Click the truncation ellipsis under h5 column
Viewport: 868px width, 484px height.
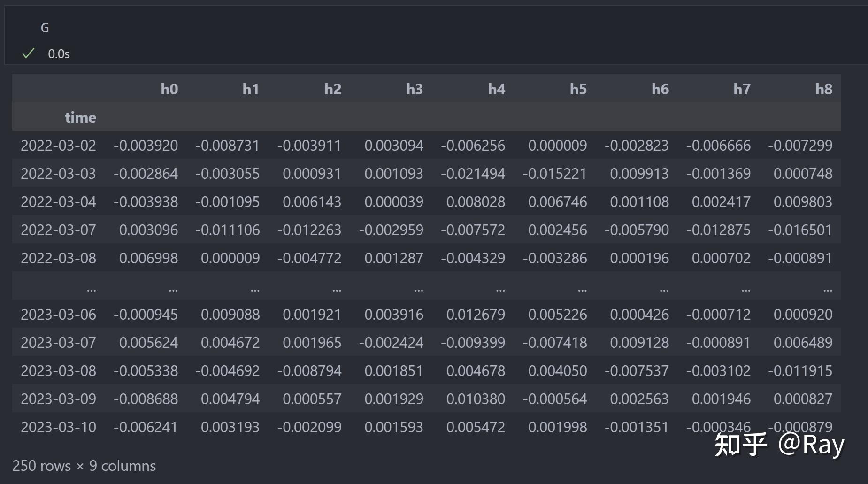pyautogui.click(x=582, y=289)
